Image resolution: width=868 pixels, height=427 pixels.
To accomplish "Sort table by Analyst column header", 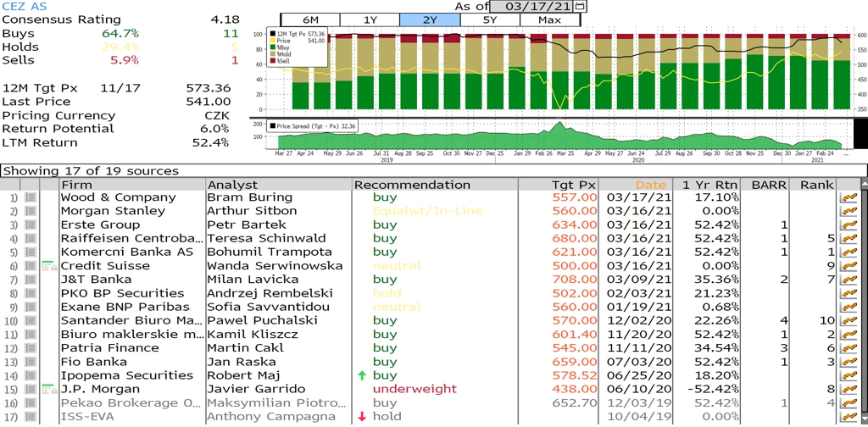I will tap(279, 185).
